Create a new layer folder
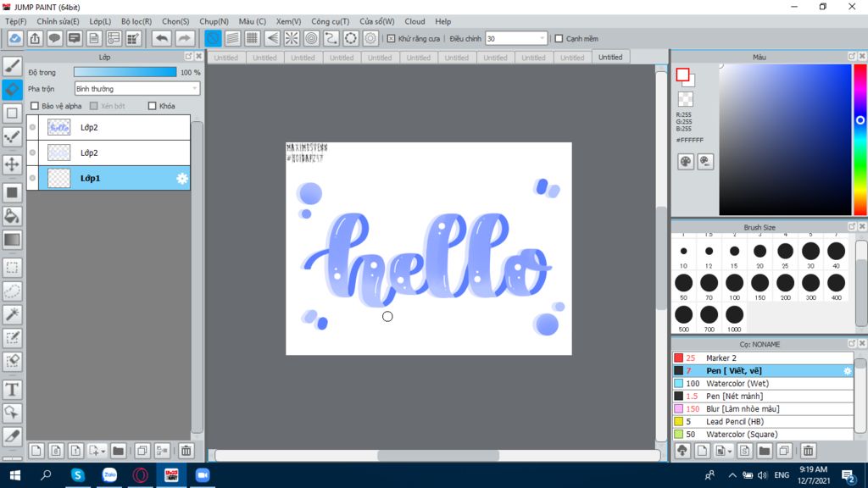 (x=118, y=451)
